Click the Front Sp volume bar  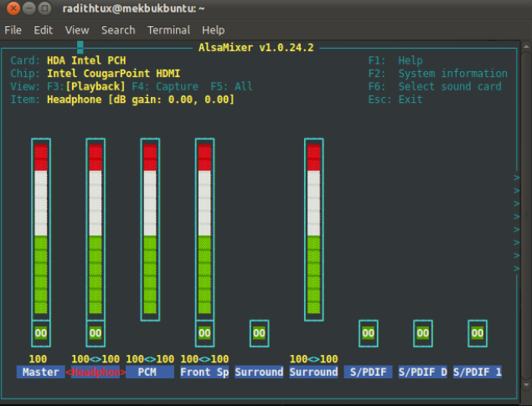[x=204, y=229]
